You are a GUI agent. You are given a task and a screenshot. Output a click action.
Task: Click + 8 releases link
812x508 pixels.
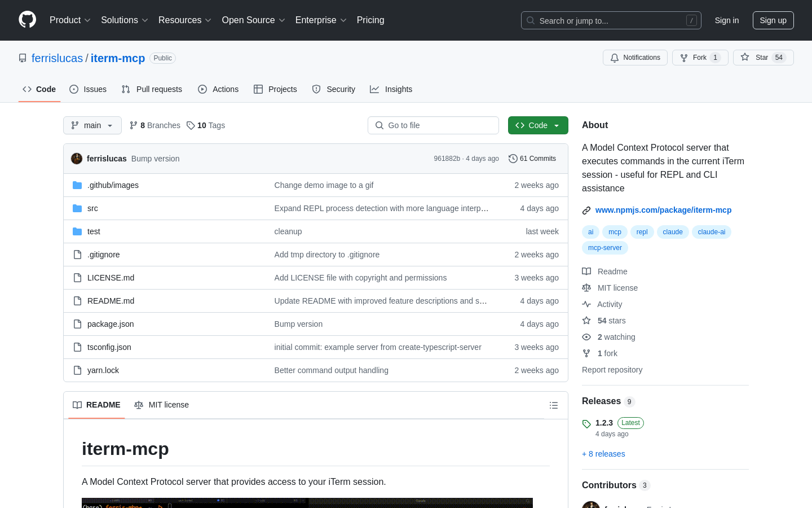pyautogui.click(x=603, y=454)
